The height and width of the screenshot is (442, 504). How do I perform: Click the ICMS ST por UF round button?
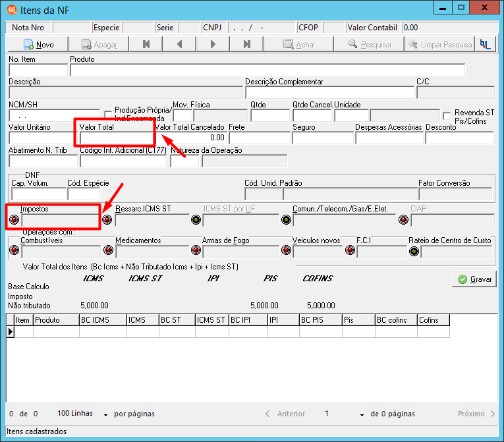pyautogui.click(x=196, y=220)
